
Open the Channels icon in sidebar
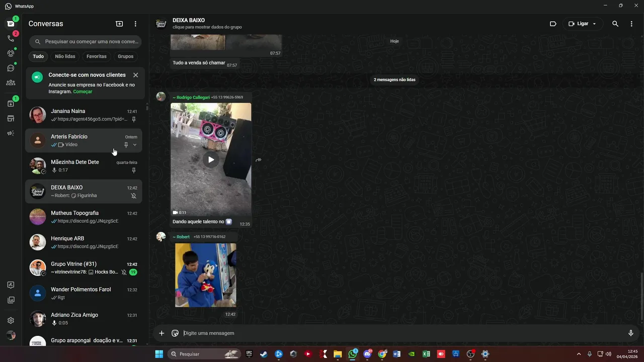11,68
